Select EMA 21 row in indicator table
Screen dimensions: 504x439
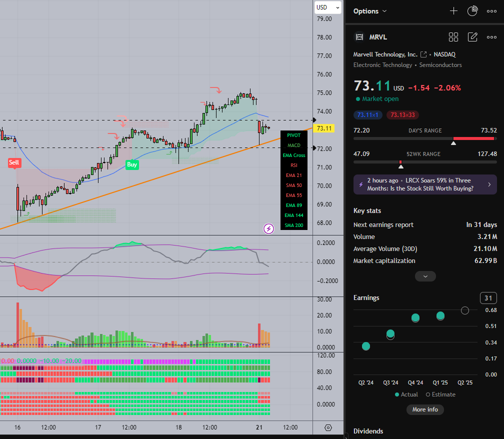point(294,175)
